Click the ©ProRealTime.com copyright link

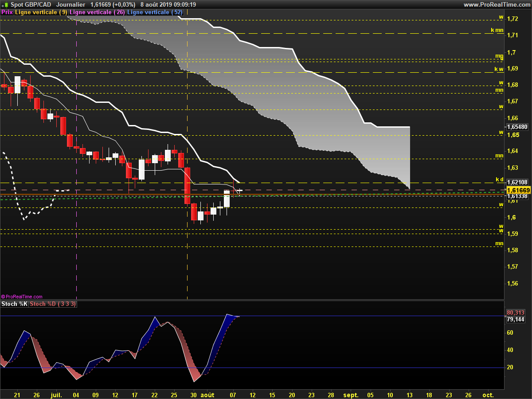click(x=22, y=297)
